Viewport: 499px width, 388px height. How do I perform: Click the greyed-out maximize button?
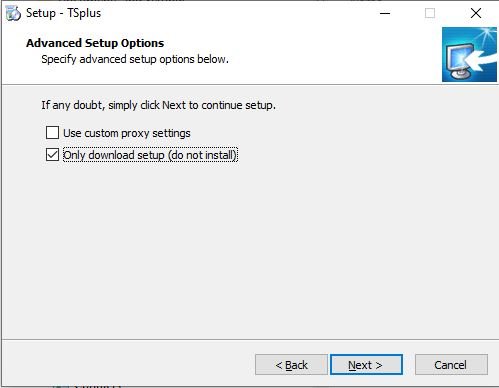(x=430, y=13)
